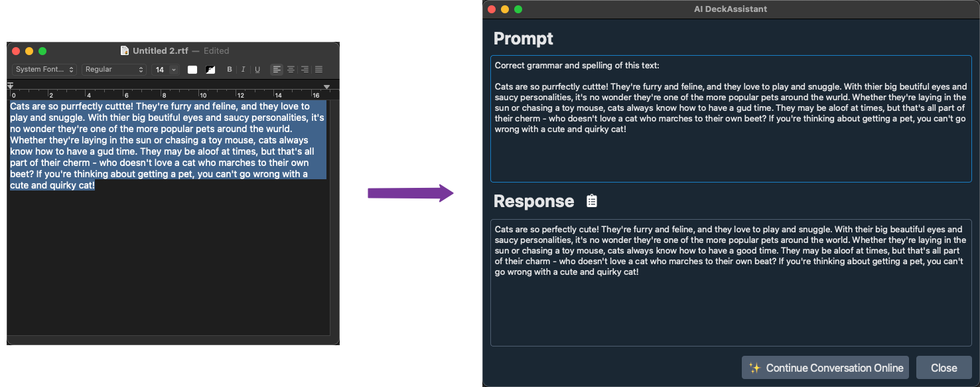This screenshot has height=387, width=980.
Task: Click the left indent marker on ruler
Action: tap(10, 86)
